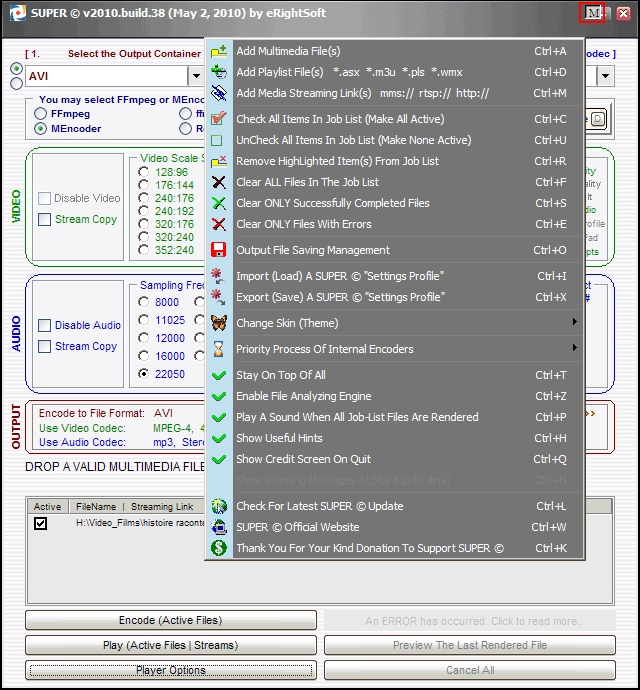
Task: Click the green X Clear Completed Files icon
Action: [x=219, y=203]
